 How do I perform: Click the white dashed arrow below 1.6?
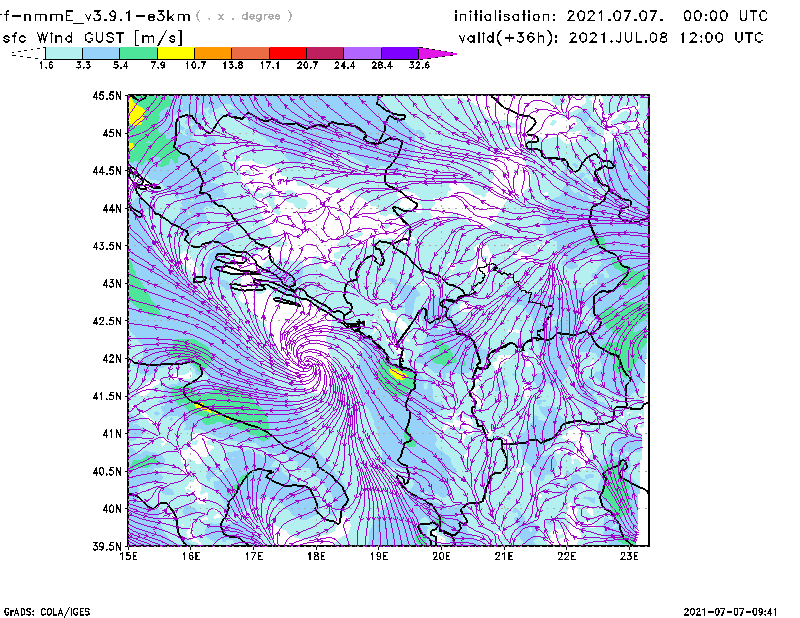click(x=28, y=53)
